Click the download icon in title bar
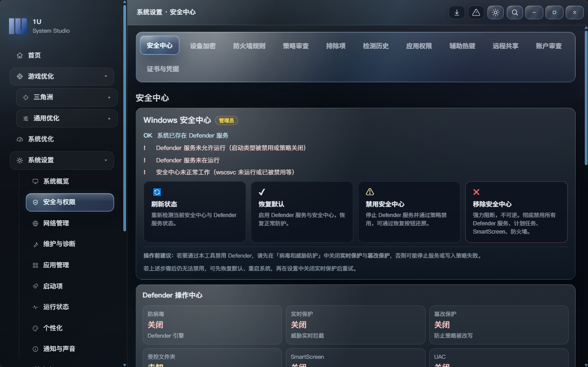This screenshot has width=588, height=367. 457,12
